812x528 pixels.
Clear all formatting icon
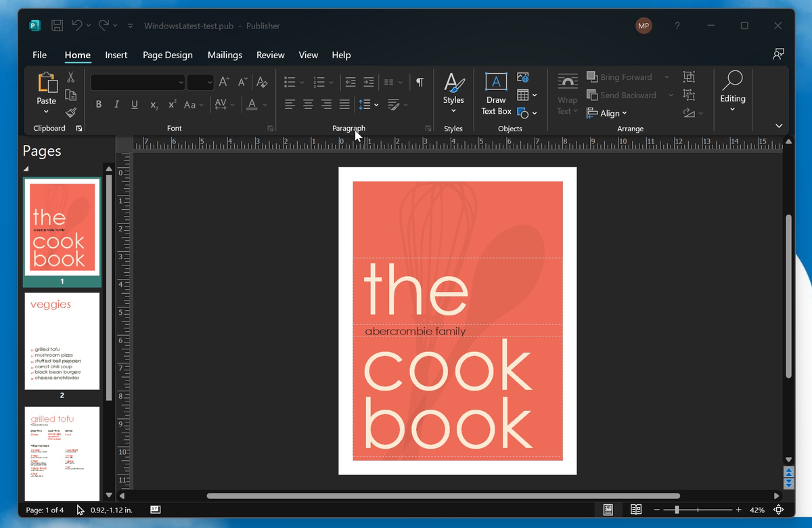(x=262, y=82)
